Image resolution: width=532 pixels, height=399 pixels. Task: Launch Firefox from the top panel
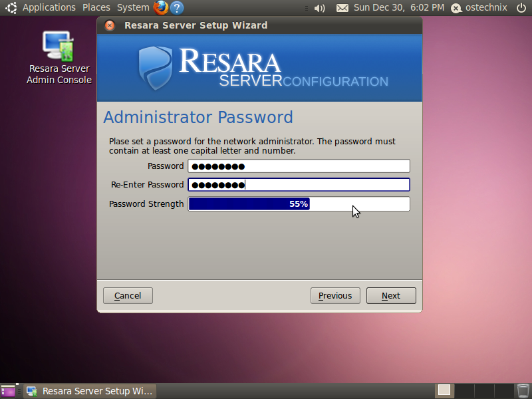[161, 7]
